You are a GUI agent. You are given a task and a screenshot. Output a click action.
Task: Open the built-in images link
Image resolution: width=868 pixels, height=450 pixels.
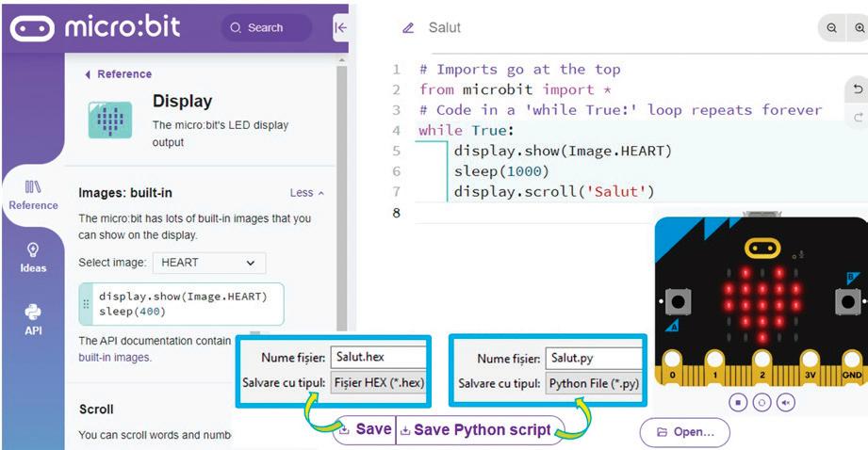click(115, 357)
